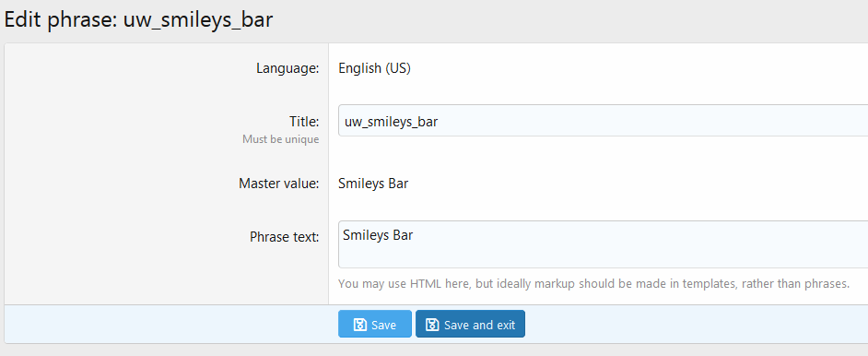Focus the Title input field

pyautogui.click(x=603, y=121)
